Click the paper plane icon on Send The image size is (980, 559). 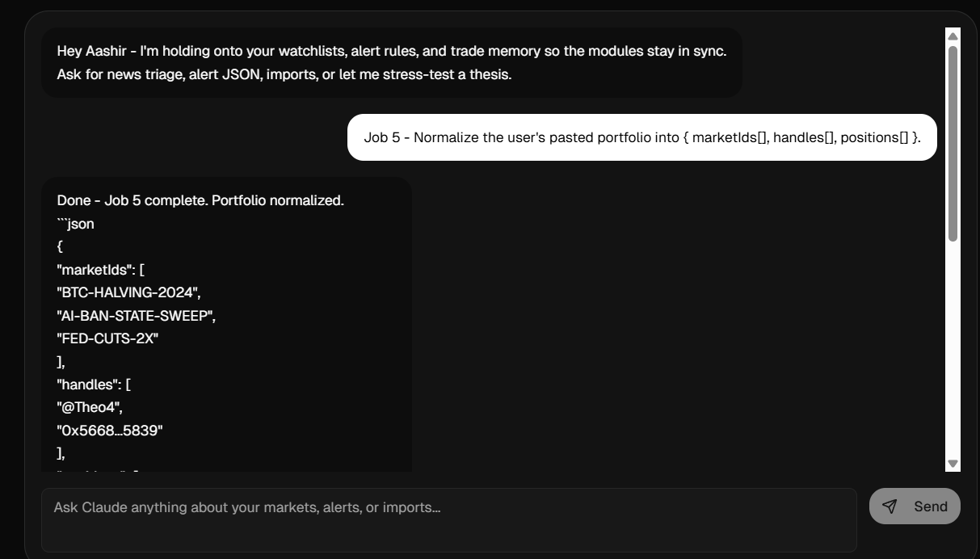pyautogui.click(x=890, y=506)
